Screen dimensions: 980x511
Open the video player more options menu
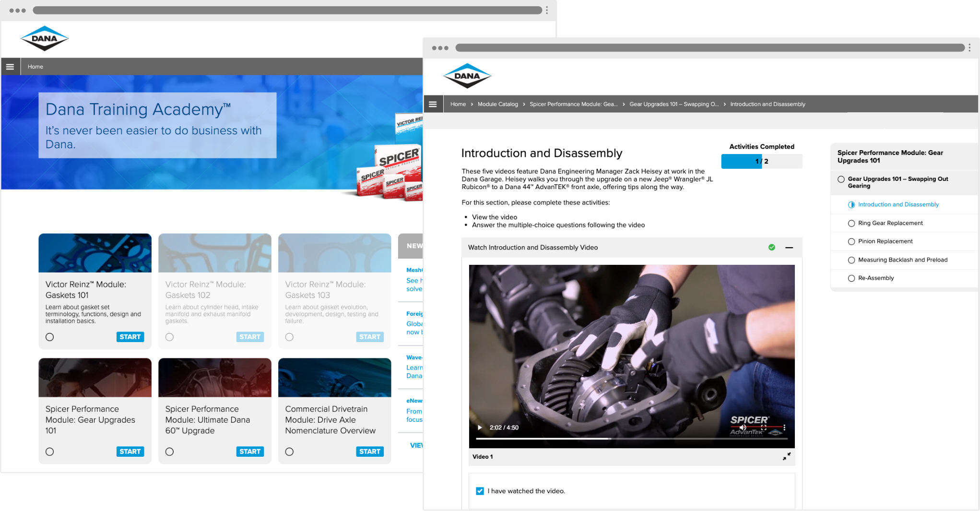click(784, 428)
